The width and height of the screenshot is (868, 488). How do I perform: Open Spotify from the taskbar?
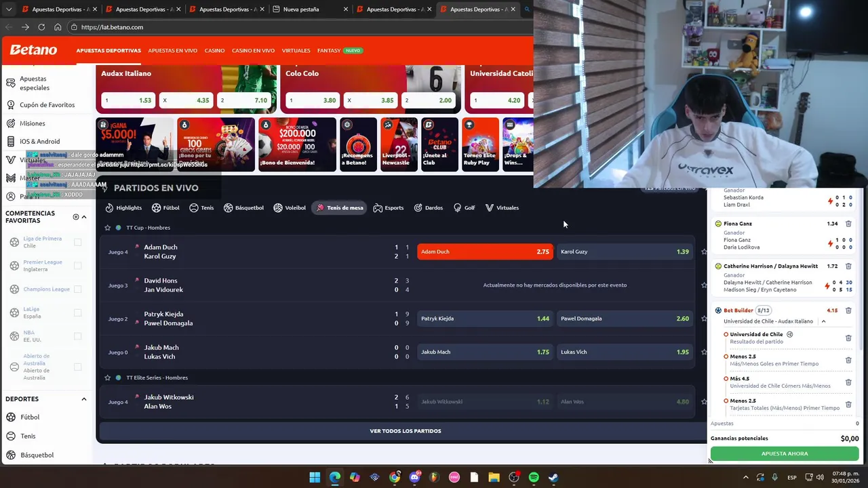(534, 477)
